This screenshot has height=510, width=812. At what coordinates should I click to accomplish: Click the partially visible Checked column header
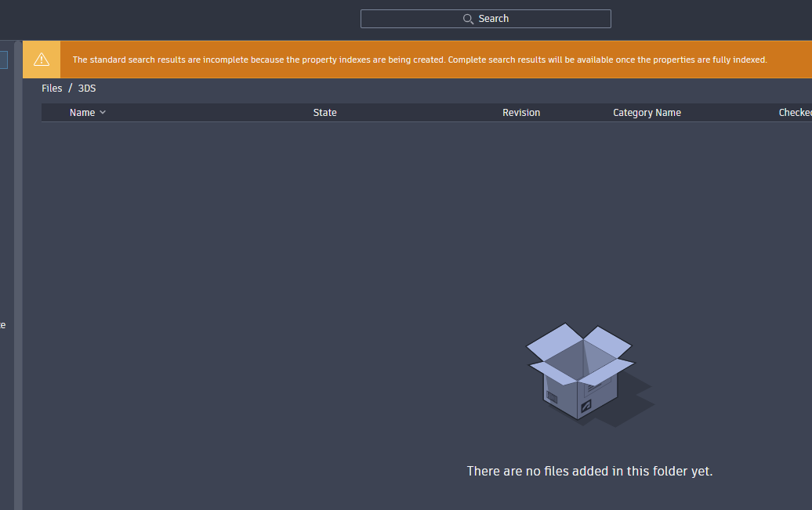click(x=796, y=112)
